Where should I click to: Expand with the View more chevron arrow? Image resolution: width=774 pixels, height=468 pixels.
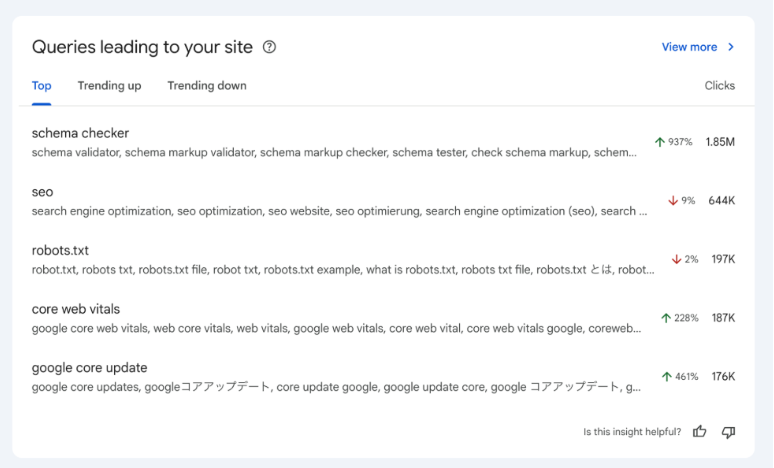731,47
